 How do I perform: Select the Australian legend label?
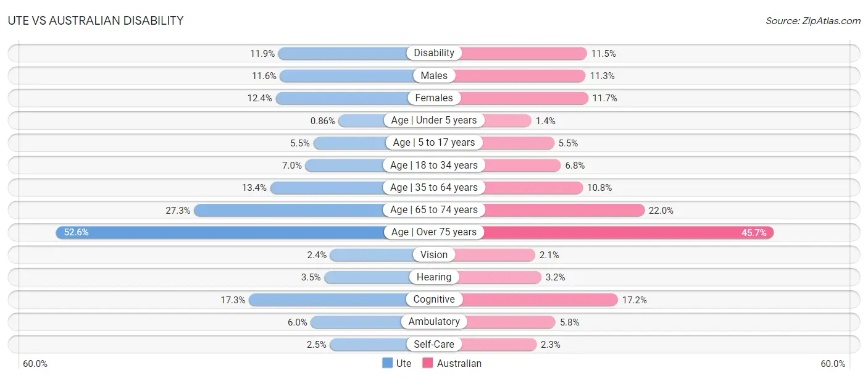click(x=459, y=363)
